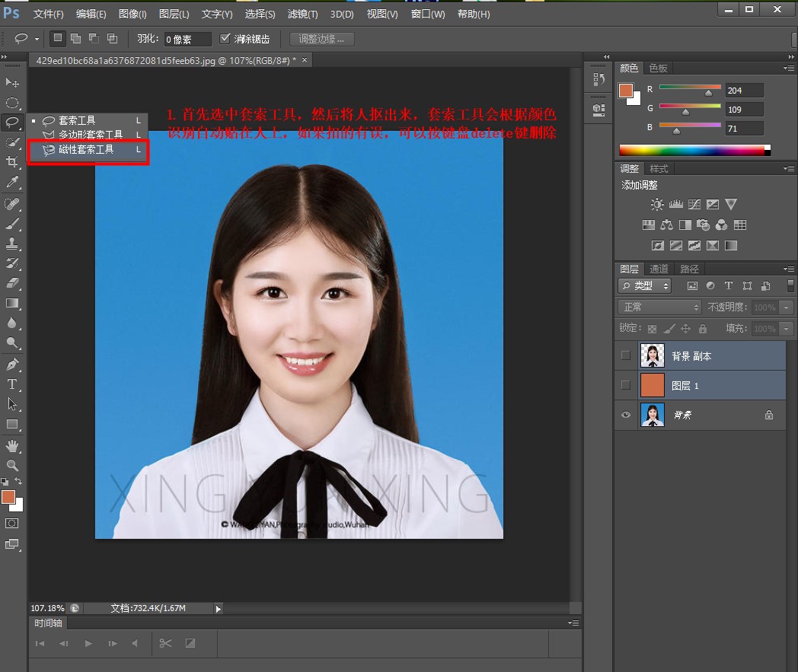Select the Clone Stamp tool
Image resolution: width=798 pixels, height=672 pixels.
click(12, 244)
